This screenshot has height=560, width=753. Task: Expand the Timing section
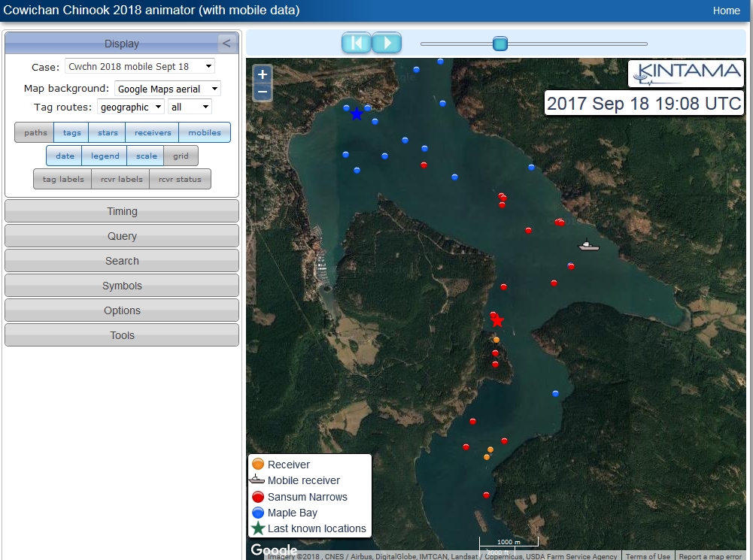click(x=122, y=211)
